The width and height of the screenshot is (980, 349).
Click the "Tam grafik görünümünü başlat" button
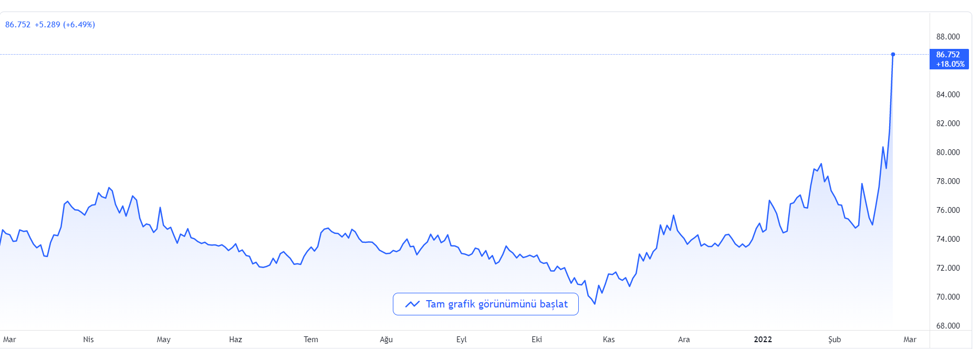click(485, 304)
